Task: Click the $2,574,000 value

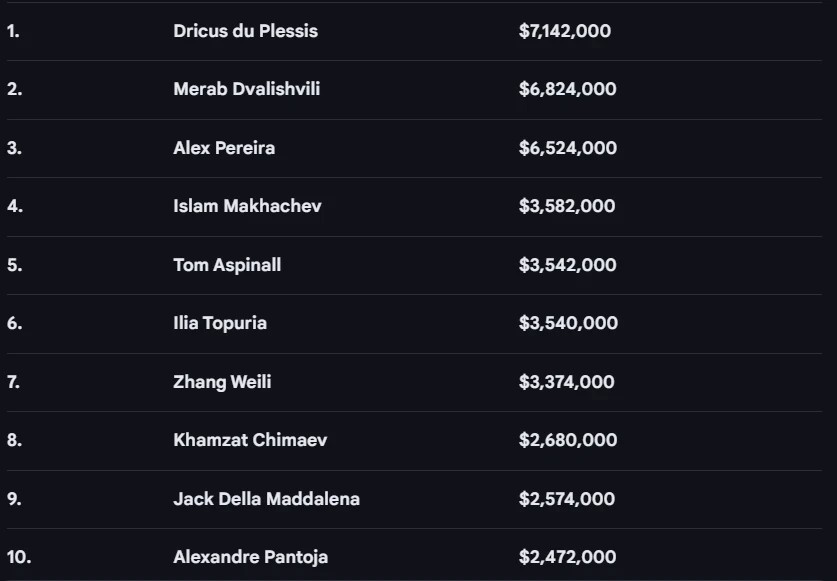Action: click(566, 499)
